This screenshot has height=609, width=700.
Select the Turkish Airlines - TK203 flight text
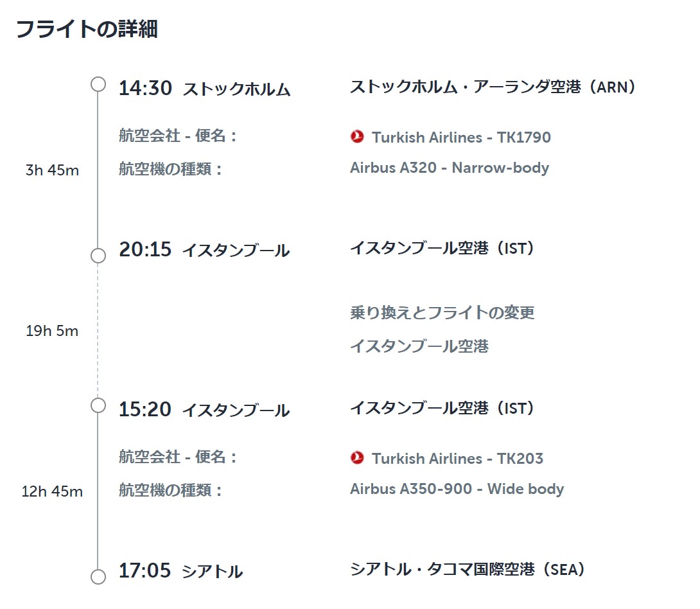458,458
